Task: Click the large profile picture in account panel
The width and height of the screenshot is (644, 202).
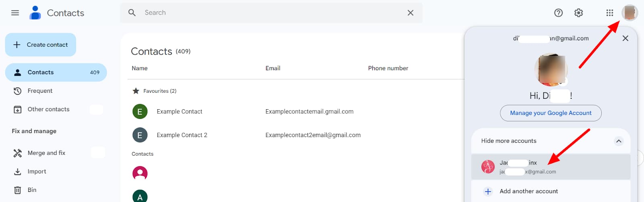Action: coord(551,69)
